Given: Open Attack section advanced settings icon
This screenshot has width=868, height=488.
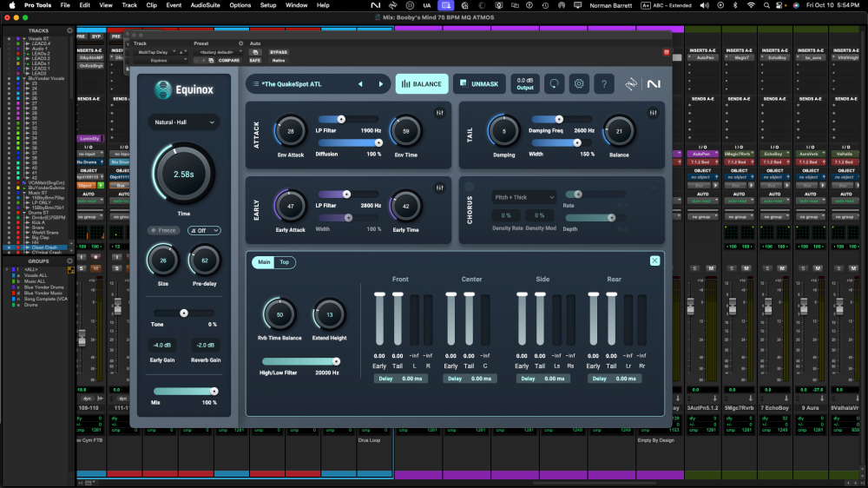Looking at the screenshot, I should 439,113.
